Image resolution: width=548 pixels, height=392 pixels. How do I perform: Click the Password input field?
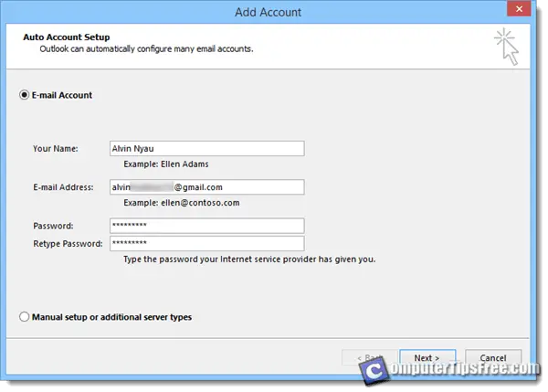point(207,226)
